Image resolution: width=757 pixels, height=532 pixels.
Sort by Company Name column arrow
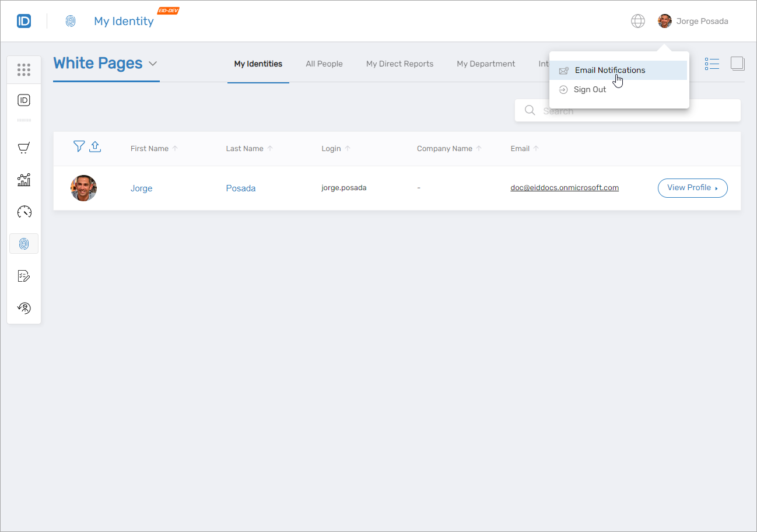point(479,149)
